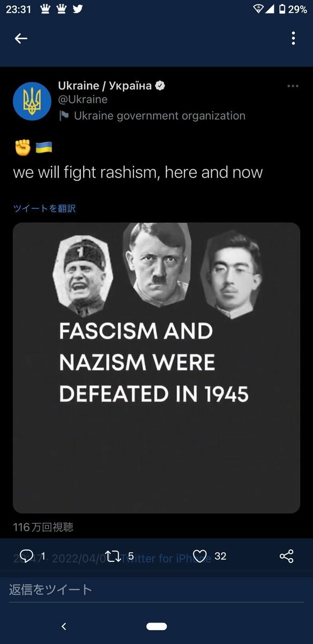Click ツイートを翻訳 to translate tweet

coord(44,208)
